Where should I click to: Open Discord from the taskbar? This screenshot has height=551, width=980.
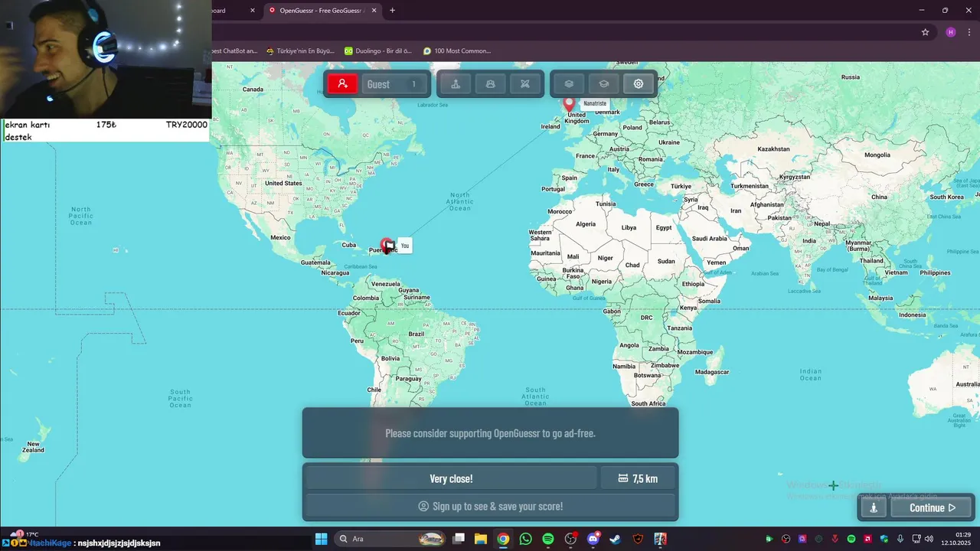click(593, 539)
